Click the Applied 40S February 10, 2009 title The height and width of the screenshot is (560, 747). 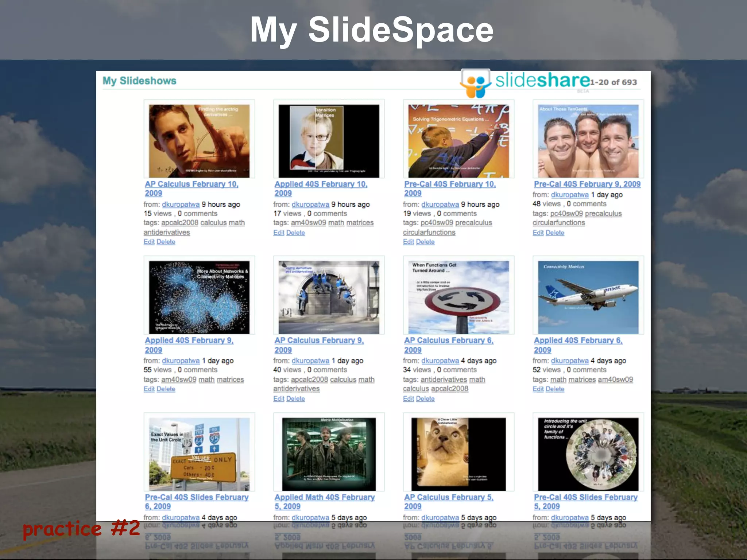[321, 184]
